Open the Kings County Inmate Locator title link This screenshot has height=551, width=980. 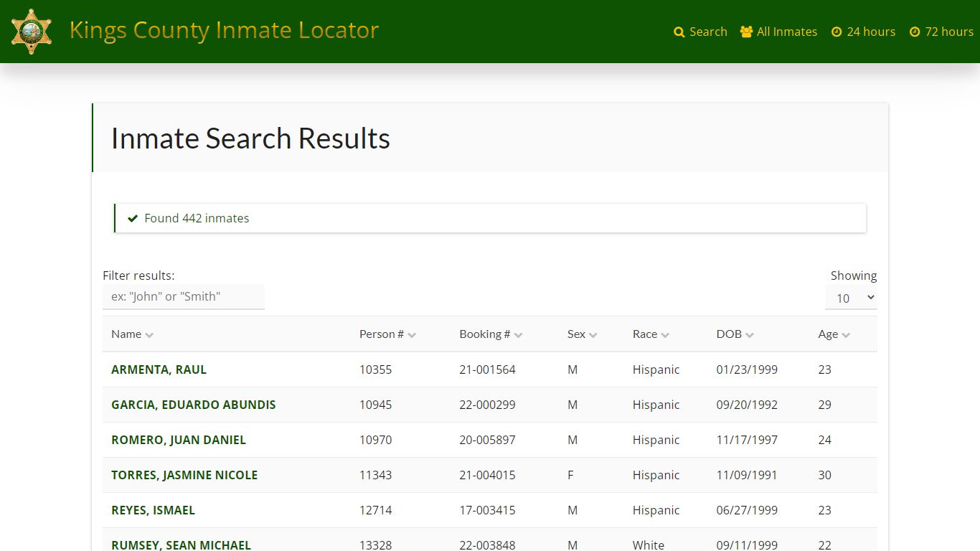pos(224,30)
